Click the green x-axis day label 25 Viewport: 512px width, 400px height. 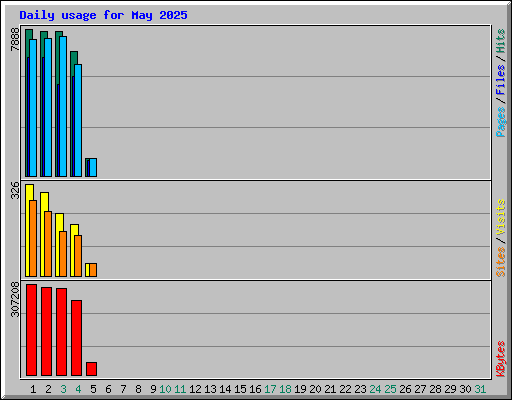click(390, 389)
